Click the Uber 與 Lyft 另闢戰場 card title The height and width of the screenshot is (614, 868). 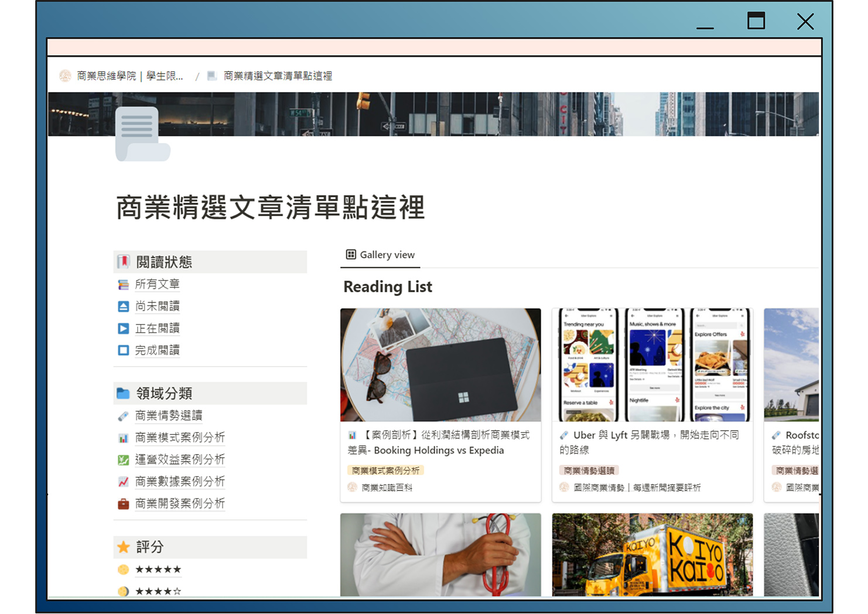coord(650,442)
